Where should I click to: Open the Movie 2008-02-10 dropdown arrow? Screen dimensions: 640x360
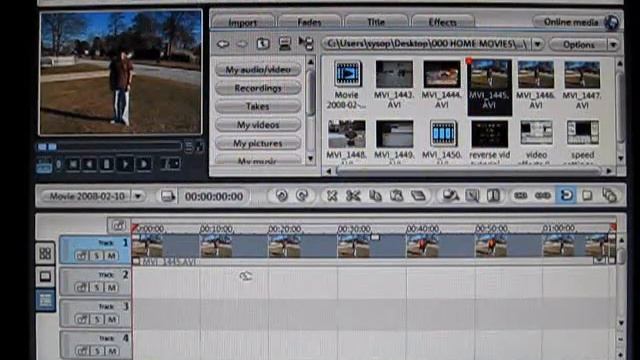pos(138,196)
